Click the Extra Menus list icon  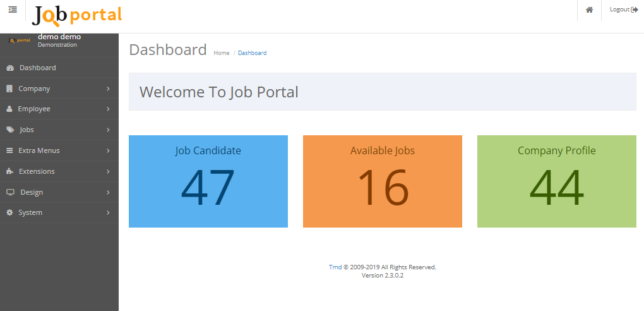point(9,151)
